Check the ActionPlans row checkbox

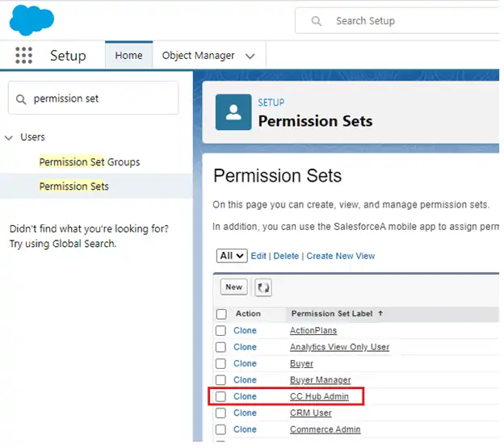click(x=220, y=330)
